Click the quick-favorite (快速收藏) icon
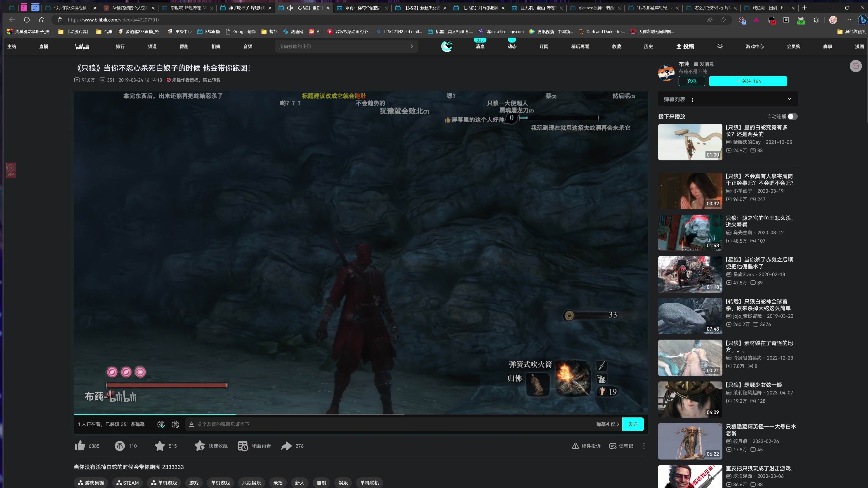 point(199,446)
